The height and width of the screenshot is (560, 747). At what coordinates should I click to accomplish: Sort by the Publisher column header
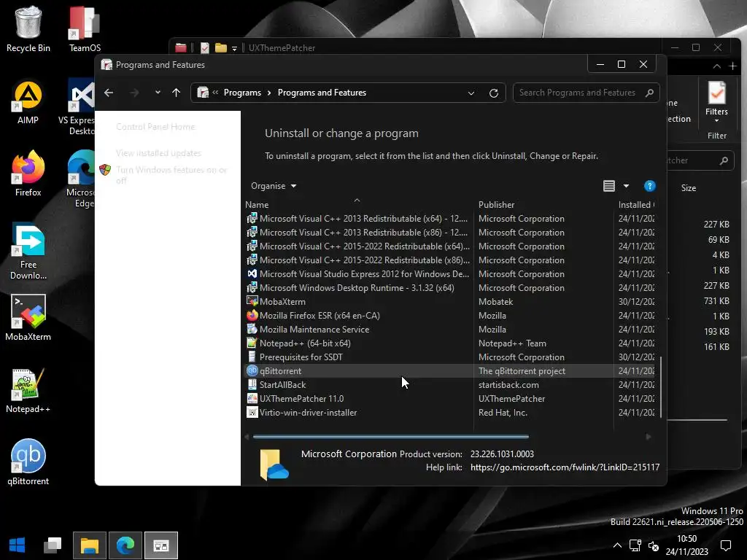[545, 204]
